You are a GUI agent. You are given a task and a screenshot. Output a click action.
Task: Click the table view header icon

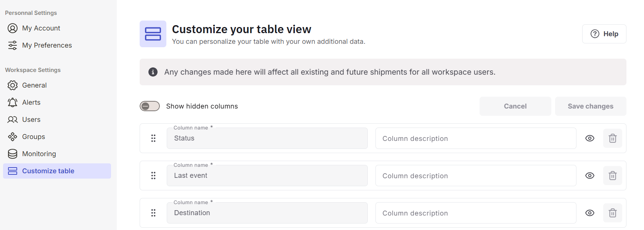153,34
